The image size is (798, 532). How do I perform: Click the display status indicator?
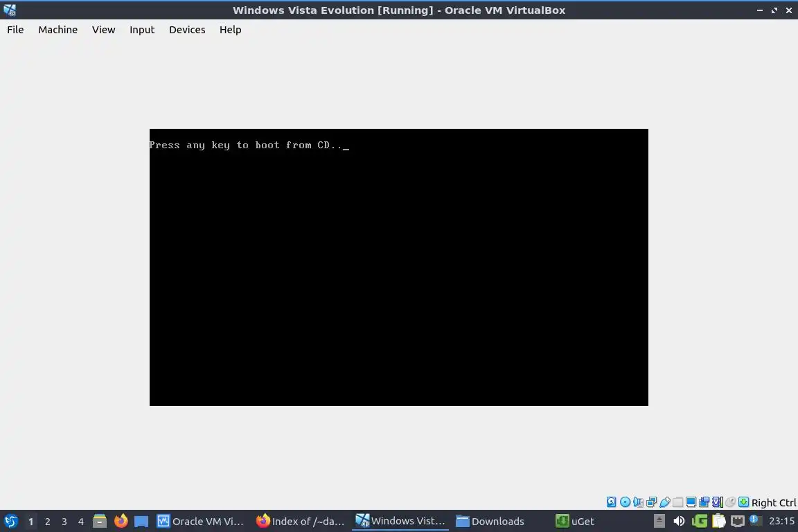[x=691, y=502]
